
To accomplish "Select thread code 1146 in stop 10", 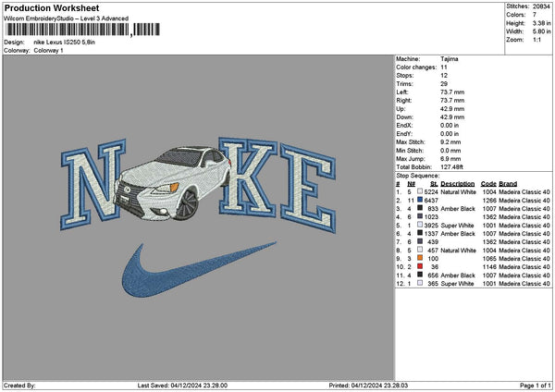I will point(489,267).
